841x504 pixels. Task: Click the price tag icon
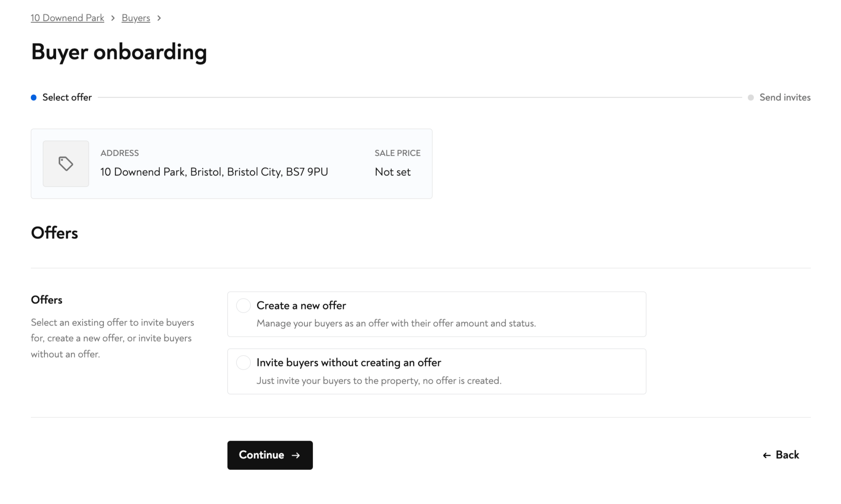66,164
